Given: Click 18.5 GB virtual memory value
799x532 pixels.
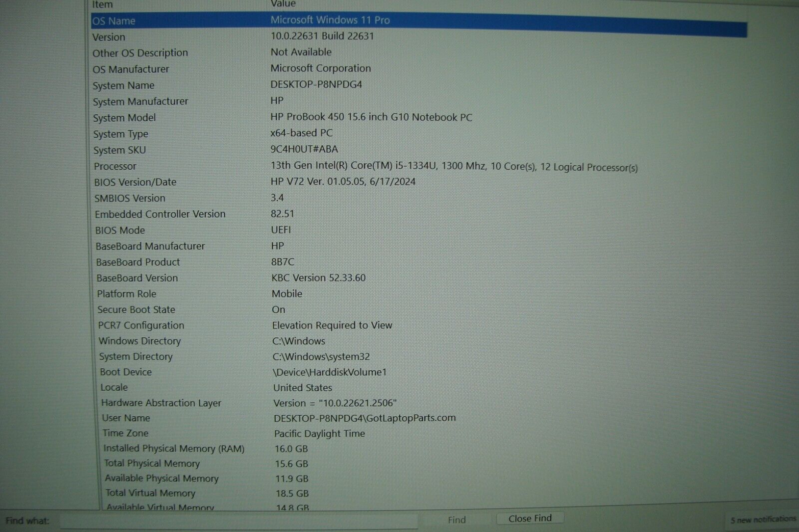Looking at the screenshot, I should coord(292,494).
